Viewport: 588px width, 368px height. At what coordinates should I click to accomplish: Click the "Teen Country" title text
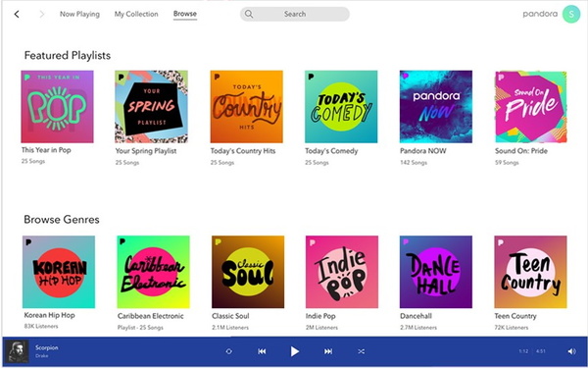[x=515, y=316]
